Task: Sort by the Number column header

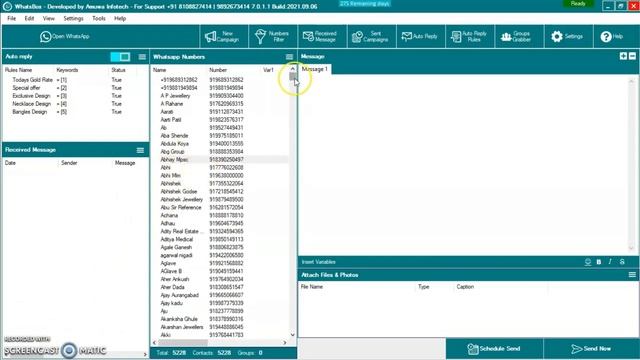Action: pyautogui.click(x=218, y=70)
